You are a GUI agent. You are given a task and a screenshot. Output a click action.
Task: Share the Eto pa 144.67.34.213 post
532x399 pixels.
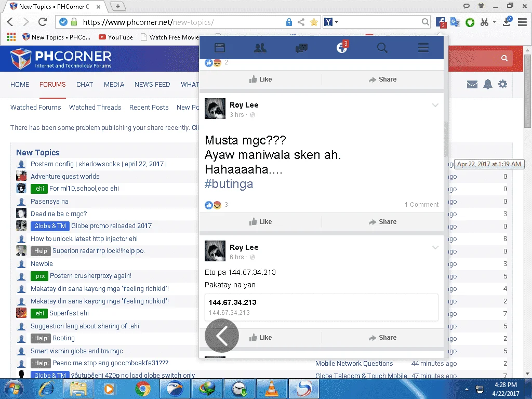382,338
